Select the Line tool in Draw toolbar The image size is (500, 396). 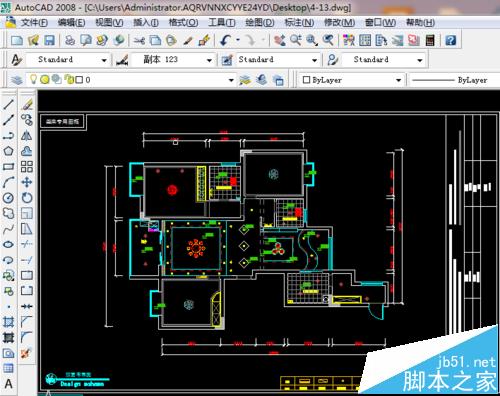tap(8, 104)
